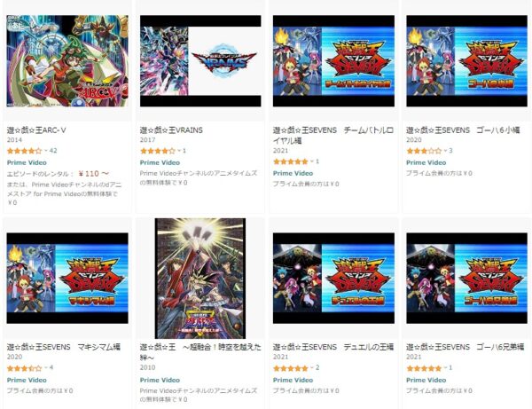Screen dimensions: 532x409
Task: Open the SEVENS デュエルの王編 thumbnail
Action: 333,278
